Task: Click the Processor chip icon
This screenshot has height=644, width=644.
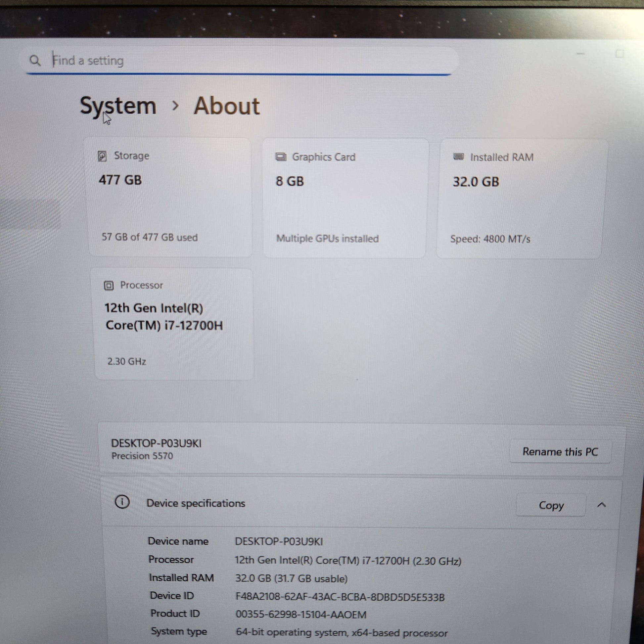Action: 109,285
